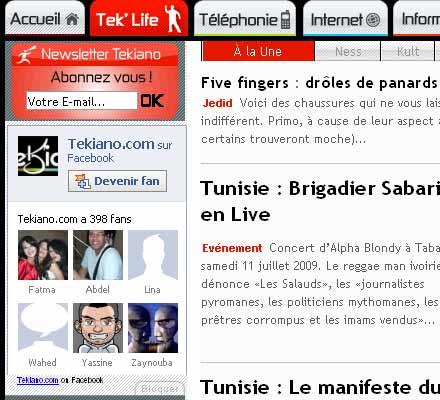This screenshot has width=440, height=400.
Task: Click the dancing figure icon on Tek' Life
Action: (173, 18)
